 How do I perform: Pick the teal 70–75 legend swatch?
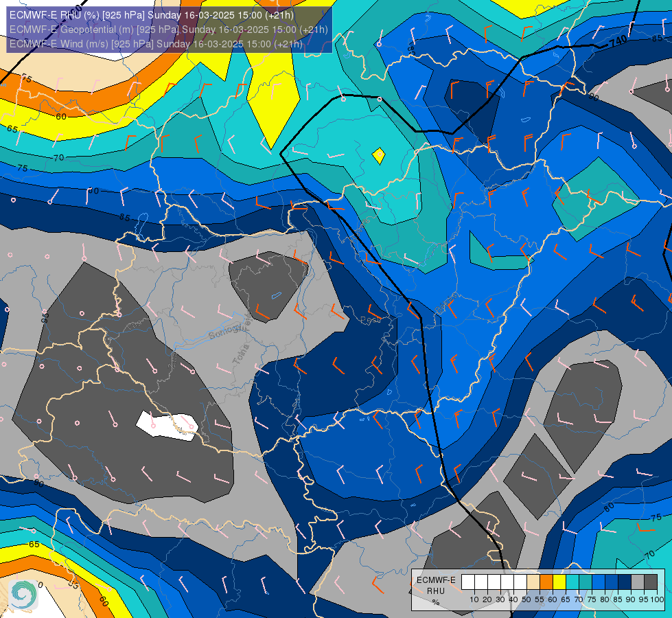[x=586, y=582]
